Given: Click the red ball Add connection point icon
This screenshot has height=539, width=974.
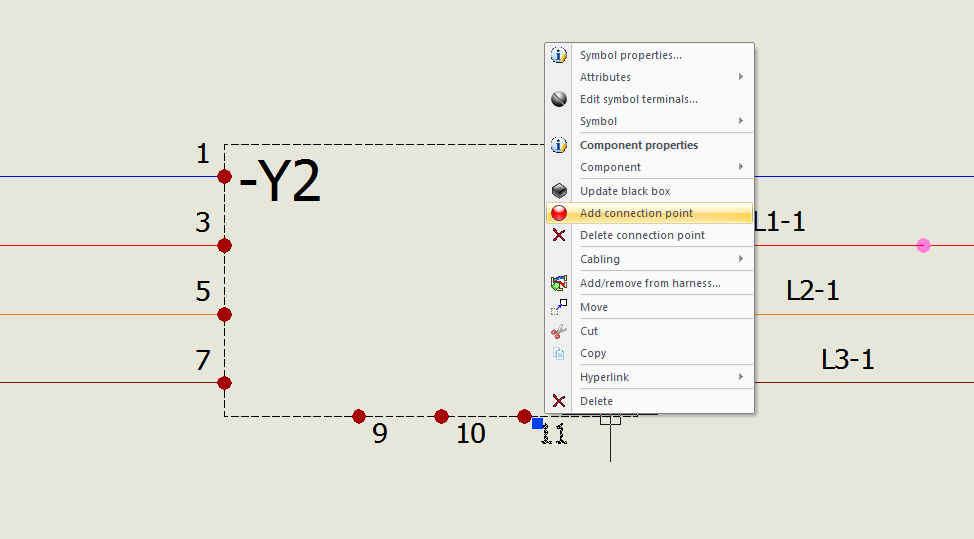Looking at the screenshot, I should coord(559,213).
